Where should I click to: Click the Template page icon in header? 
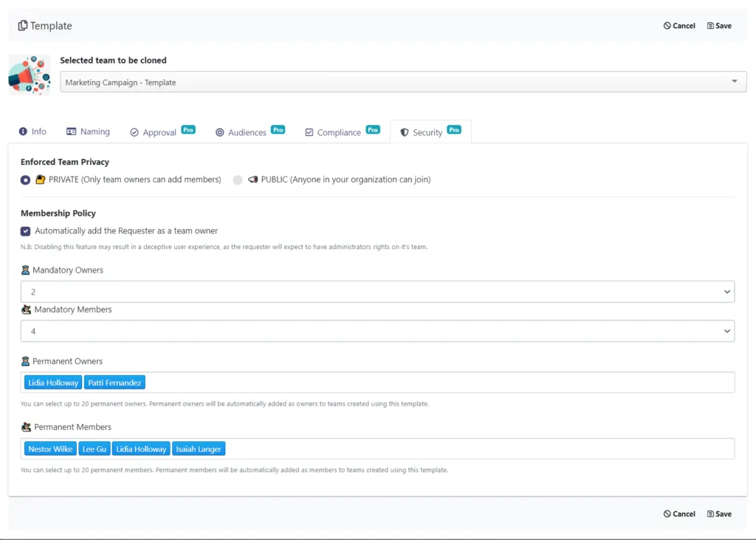[23, 26]
